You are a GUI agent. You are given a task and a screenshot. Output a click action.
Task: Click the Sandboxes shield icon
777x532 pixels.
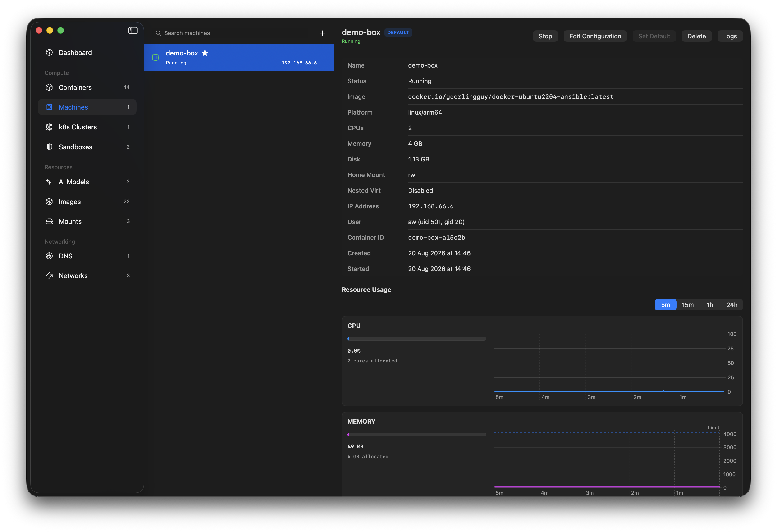coord(49,147)
